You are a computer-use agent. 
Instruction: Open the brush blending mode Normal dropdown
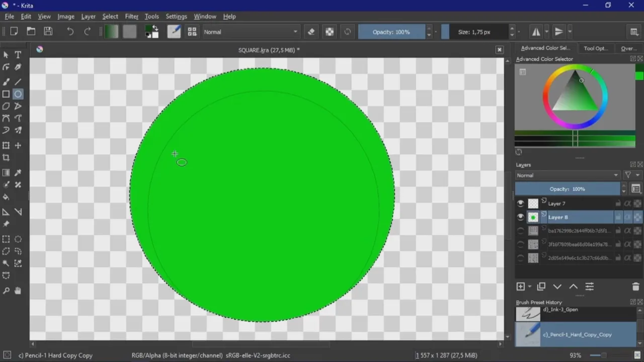[x=251, y=32]
